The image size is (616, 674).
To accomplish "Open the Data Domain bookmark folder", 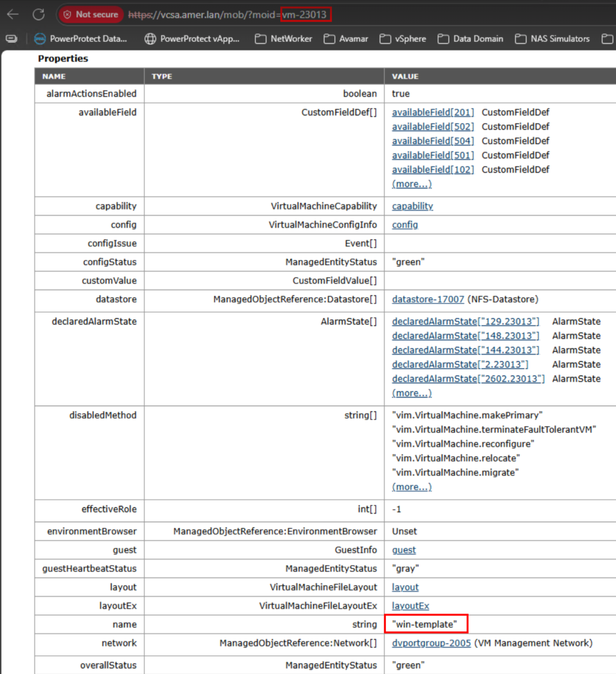I will click(x=471, y=39).
